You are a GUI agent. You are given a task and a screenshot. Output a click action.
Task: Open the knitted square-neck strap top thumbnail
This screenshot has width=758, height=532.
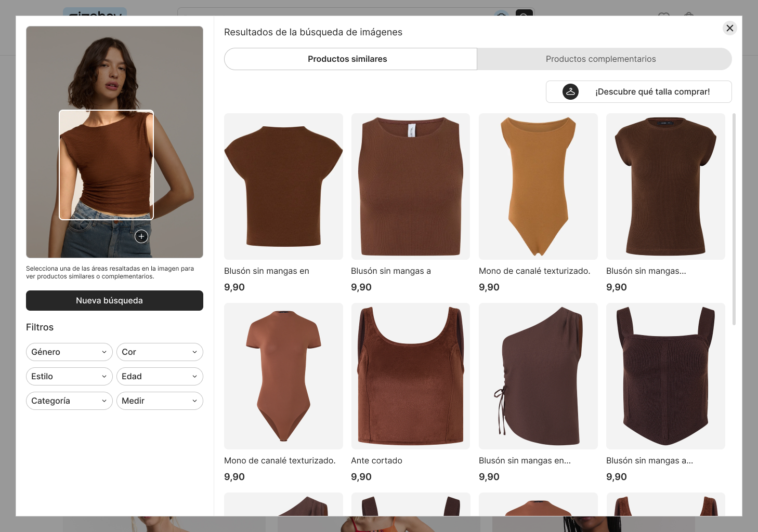665,376
